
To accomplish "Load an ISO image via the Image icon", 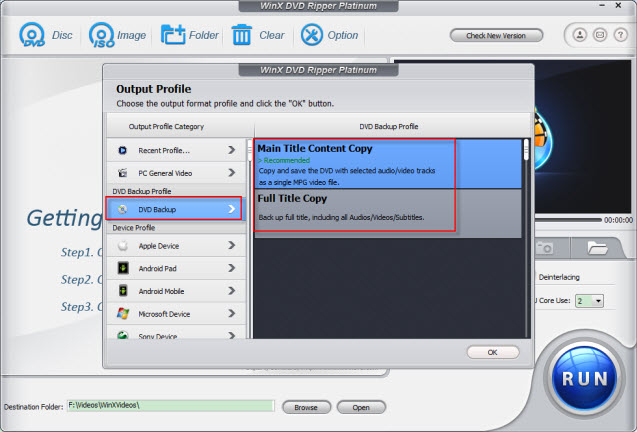I will pos(102,35).
